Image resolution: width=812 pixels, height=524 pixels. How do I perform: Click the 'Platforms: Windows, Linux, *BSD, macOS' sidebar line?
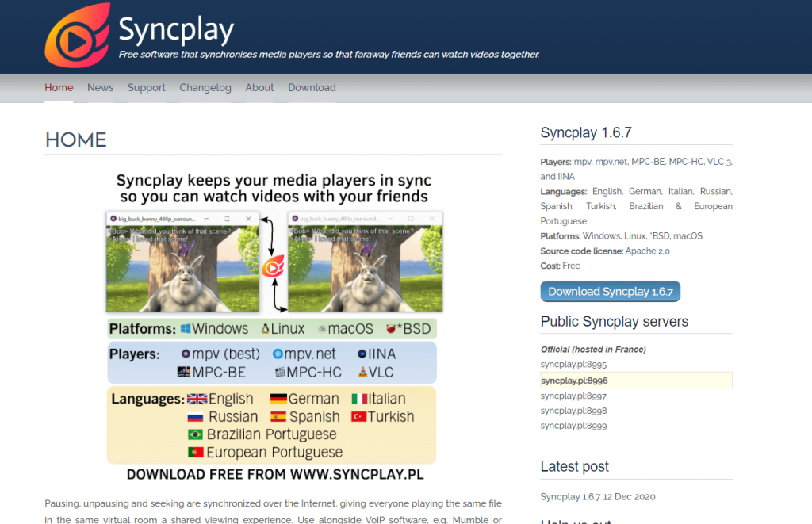pyautogui.click(x=622, y=236)
